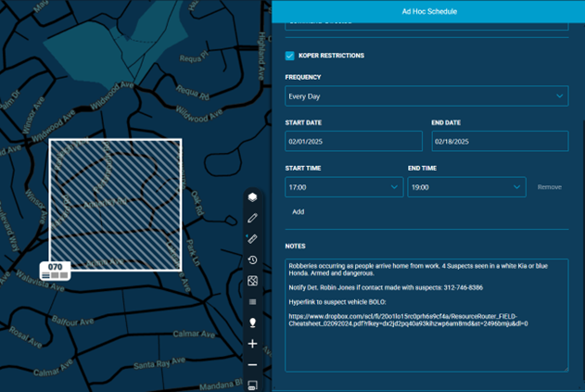Click the screen layout icon at toolbar bottom
This screenshot has width=585, height=392.
[252, 386]
